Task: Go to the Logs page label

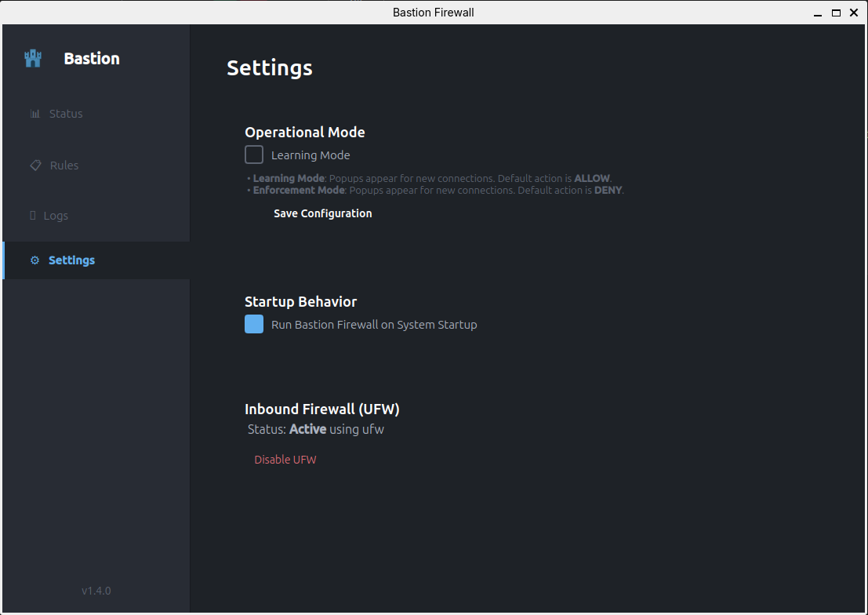Action: click(56, 216)
